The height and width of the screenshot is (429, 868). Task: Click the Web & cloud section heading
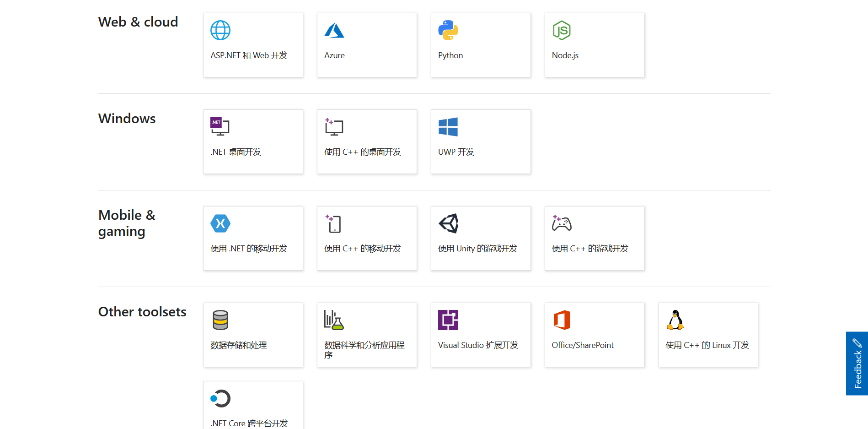point(138,22)
